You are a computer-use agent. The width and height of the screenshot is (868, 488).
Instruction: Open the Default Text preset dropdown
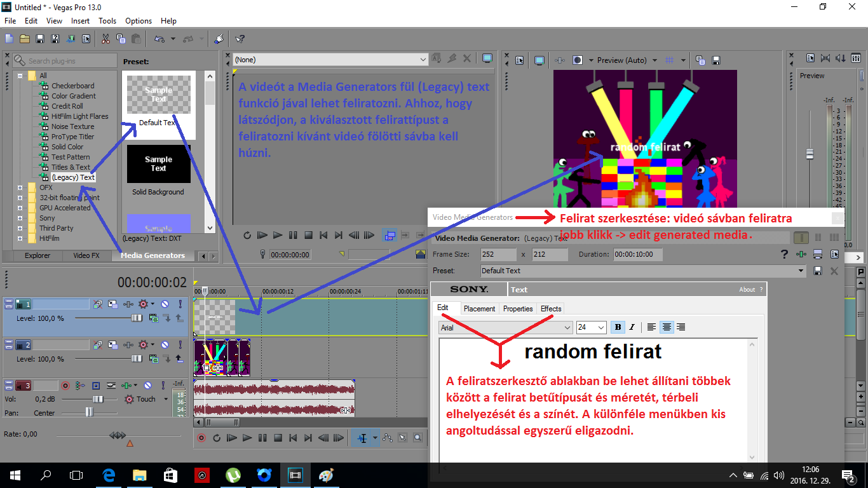(801, 271)
